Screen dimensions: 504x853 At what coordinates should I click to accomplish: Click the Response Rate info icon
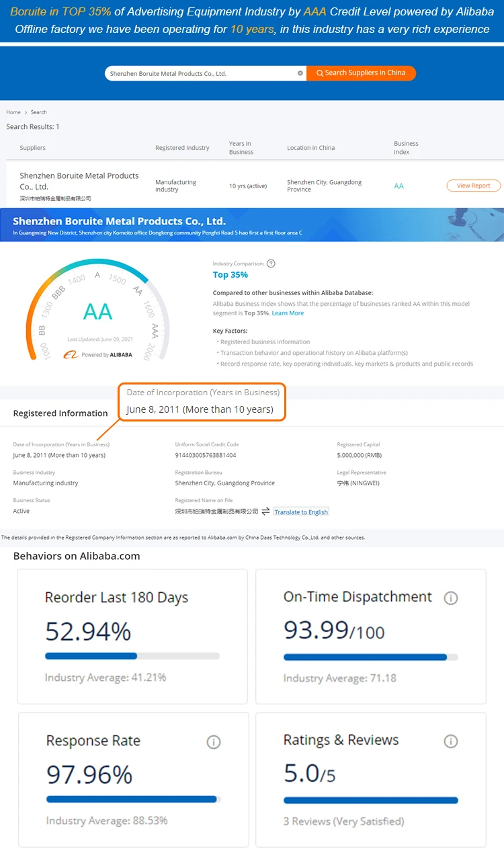[x=214, y=742]
